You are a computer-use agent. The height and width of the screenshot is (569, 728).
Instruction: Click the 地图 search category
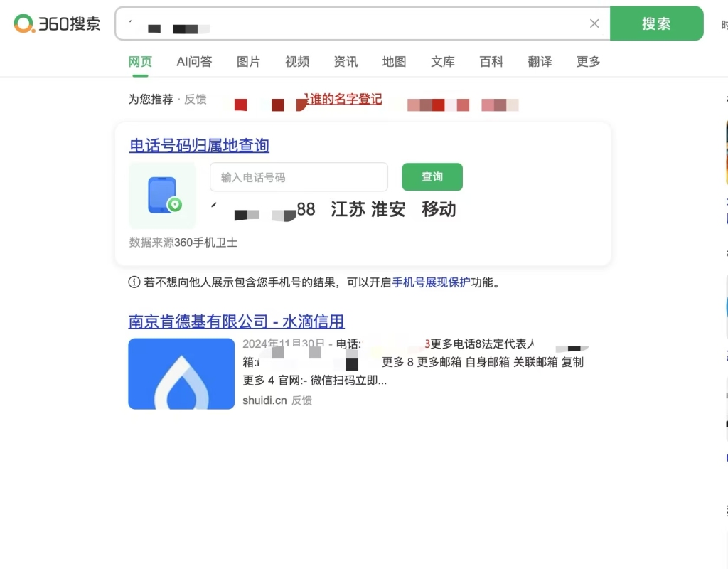point(394,62)
